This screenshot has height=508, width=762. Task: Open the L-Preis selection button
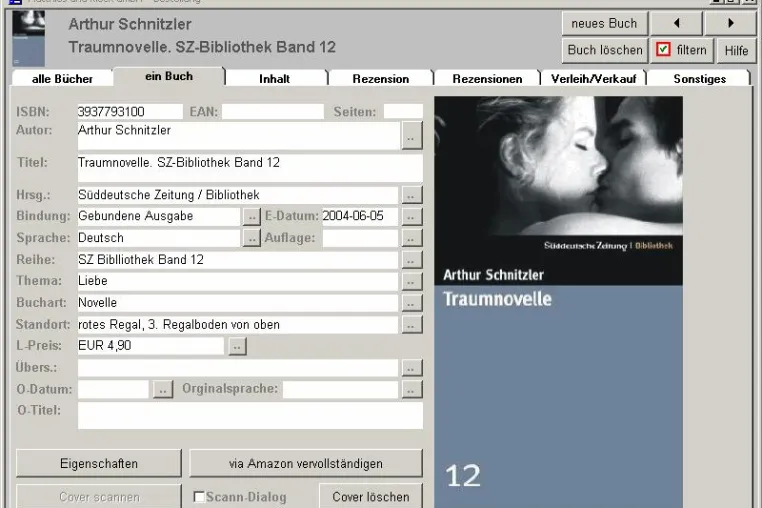[237, 346]
